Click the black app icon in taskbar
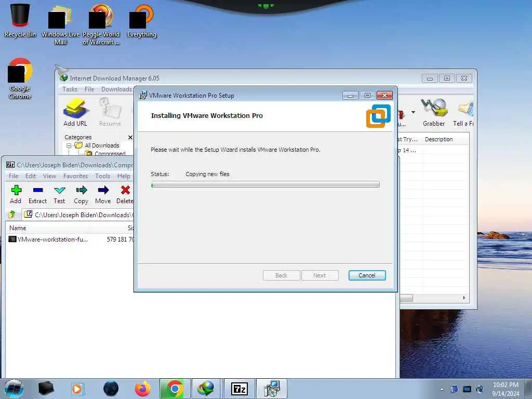This screenshot has height=399, width=532. click(x=46, y=389)
